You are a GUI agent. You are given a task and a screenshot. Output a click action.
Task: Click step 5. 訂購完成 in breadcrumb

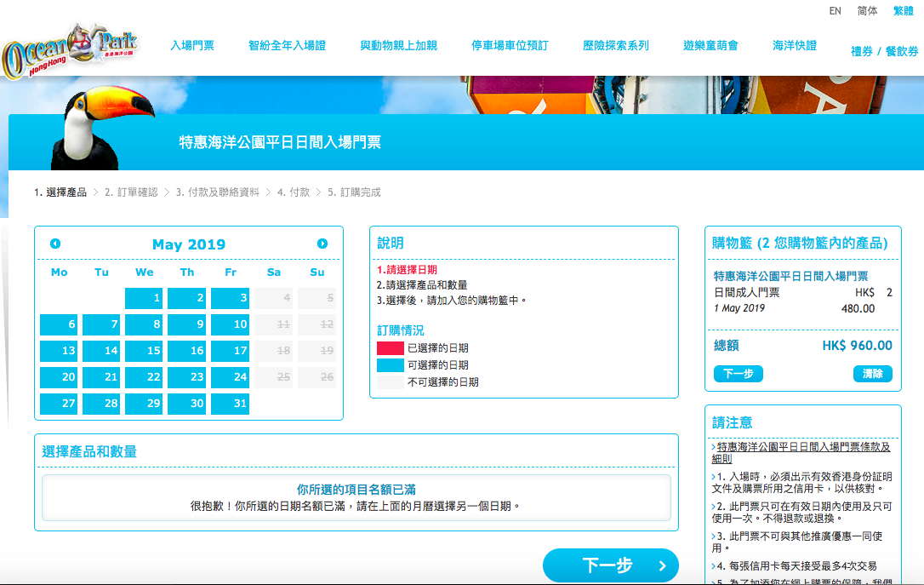(x=354, y=192)
